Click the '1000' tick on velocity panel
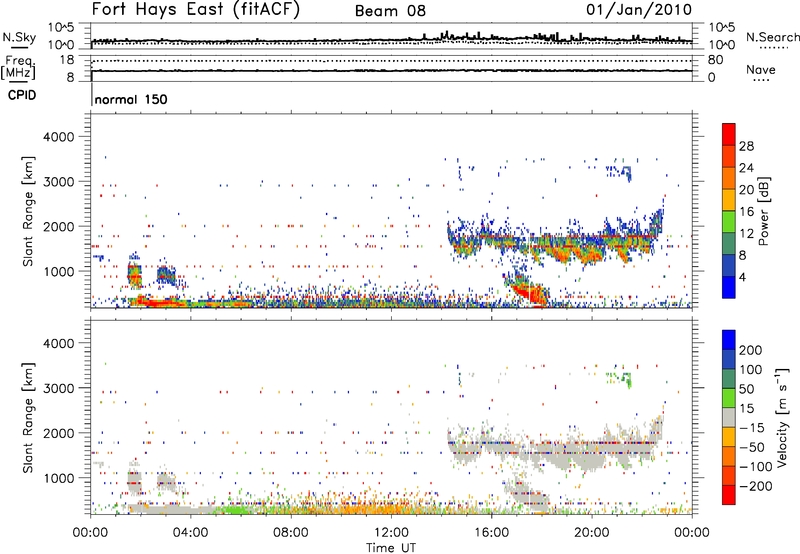This screenshot has width=800, height=554. pos(58,478)
